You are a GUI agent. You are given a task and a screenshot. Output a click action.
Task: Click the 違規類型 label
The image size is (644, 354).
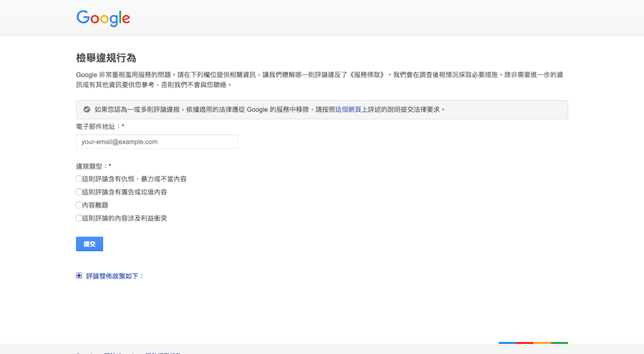click(x=93, y=166)
